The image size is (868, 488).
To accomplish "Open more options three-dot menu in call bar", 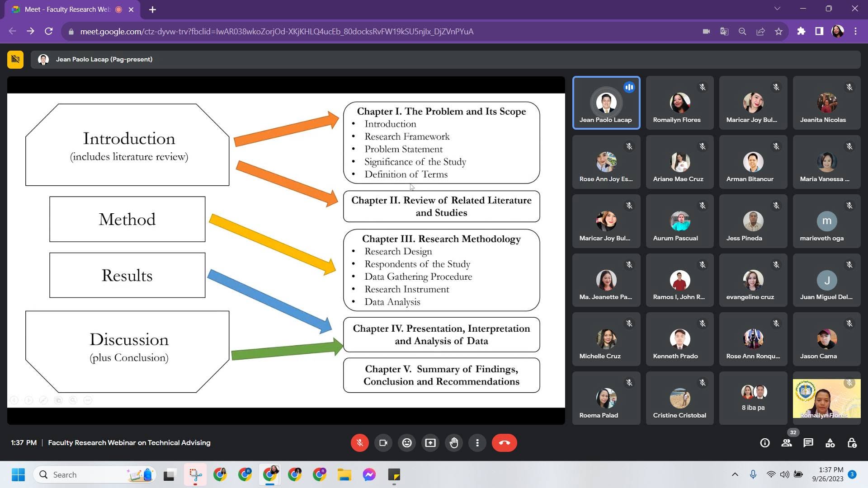I will [x=477, y=443].
